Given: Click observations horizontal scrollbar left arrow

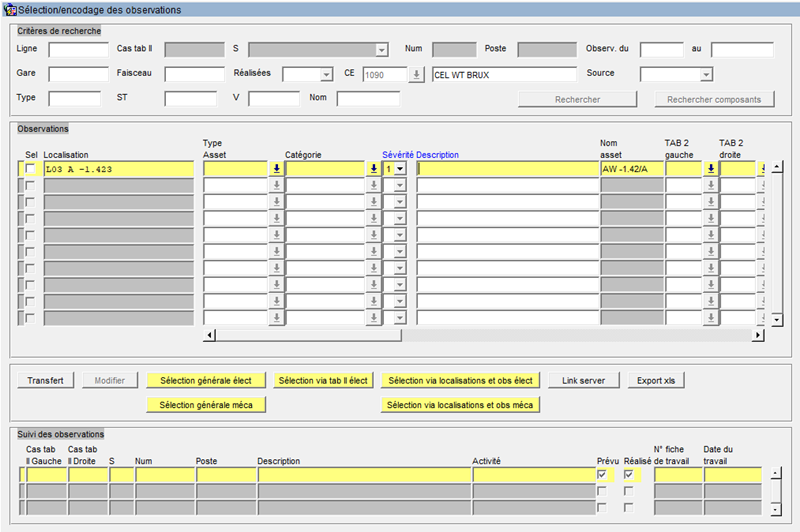Looking at the screenshot, I should tap(209, 335).
